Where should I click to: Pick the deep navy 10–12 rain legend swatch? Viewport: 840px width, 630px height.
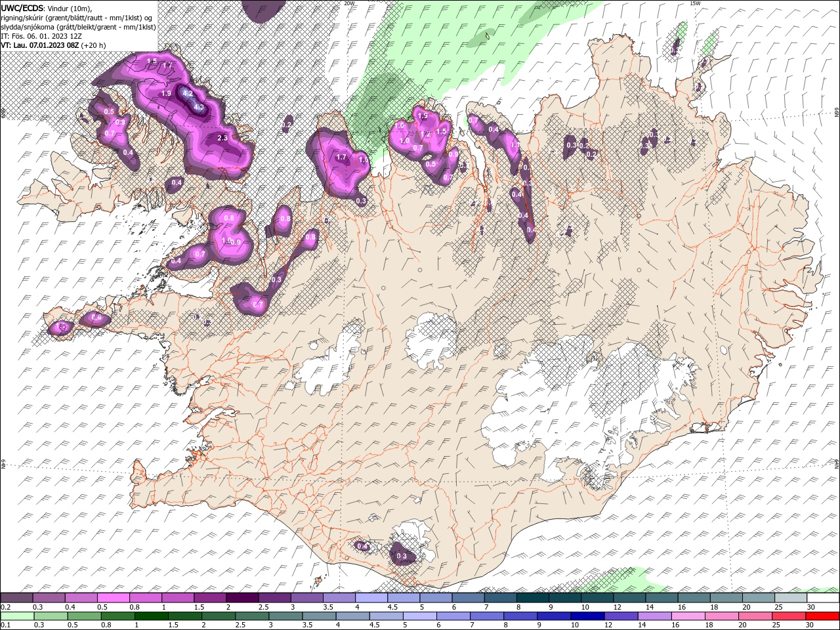click(x=588, y=616)
